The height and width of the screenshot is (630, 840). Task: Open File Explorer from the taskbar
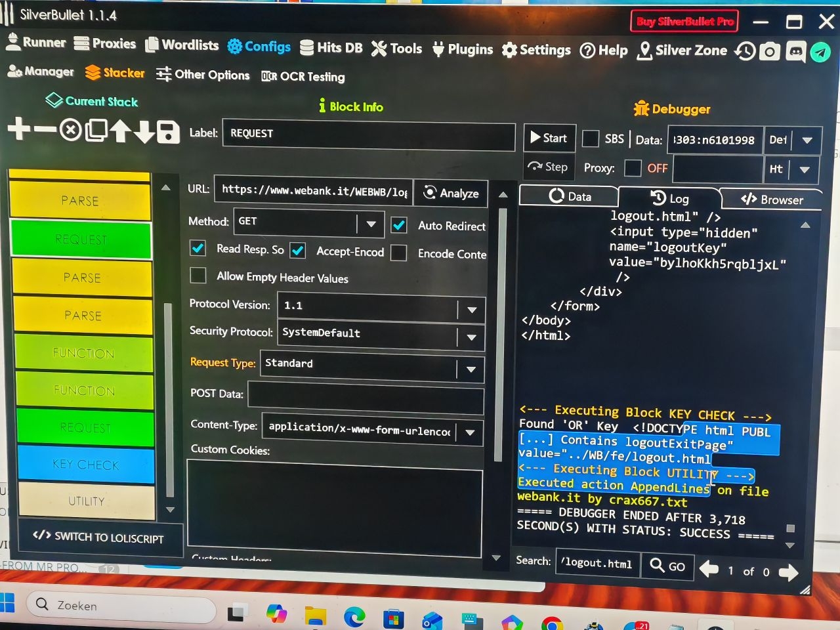click(316, 616)
